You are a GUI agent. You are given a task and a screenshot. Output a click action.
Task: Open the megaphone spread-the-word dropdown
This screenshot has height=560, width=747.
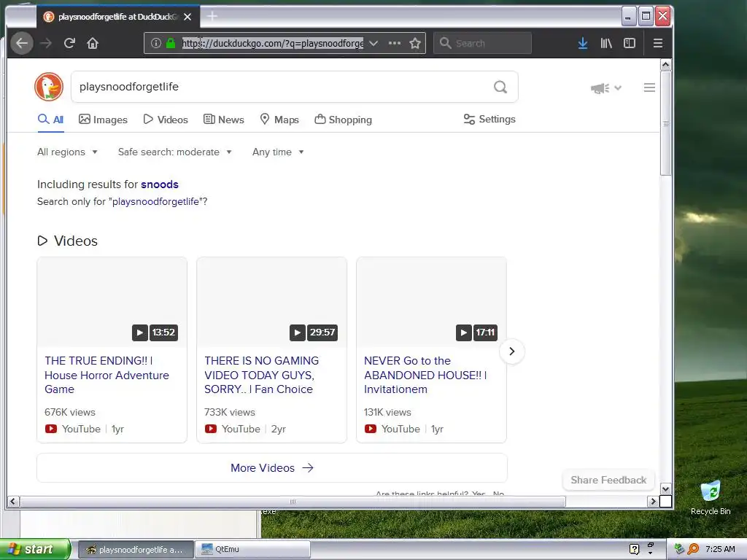click(606, 88)
